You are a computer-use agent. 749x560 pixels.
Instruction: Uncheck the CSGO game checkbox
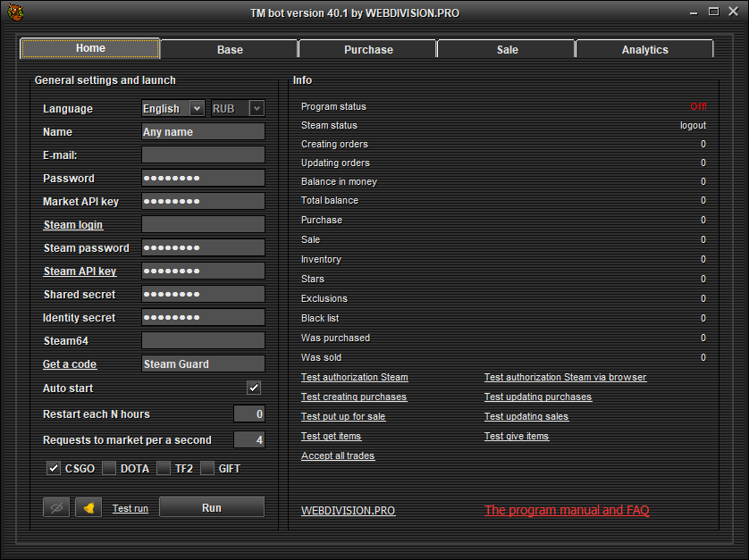tap(54, 468)
